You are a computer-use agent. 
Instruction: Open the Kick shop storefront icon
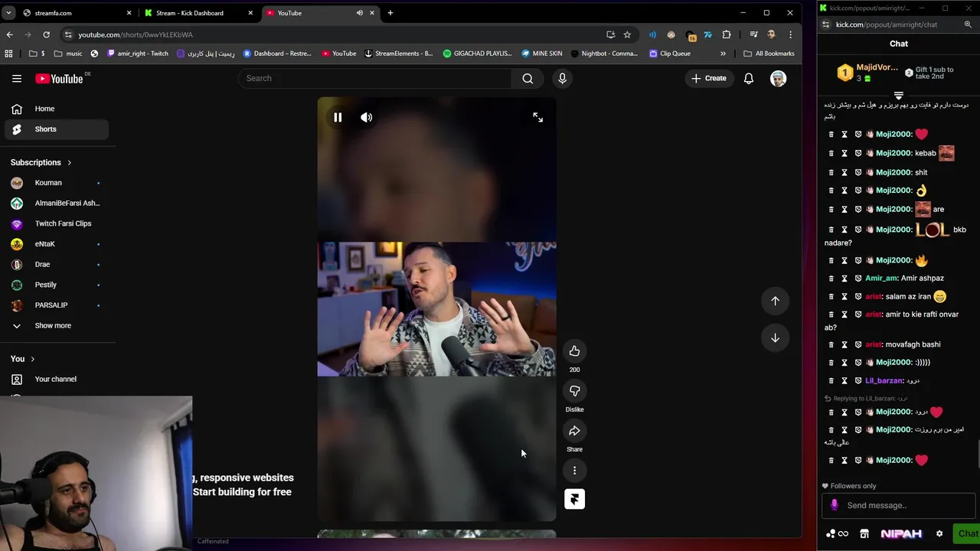point(864,534)
